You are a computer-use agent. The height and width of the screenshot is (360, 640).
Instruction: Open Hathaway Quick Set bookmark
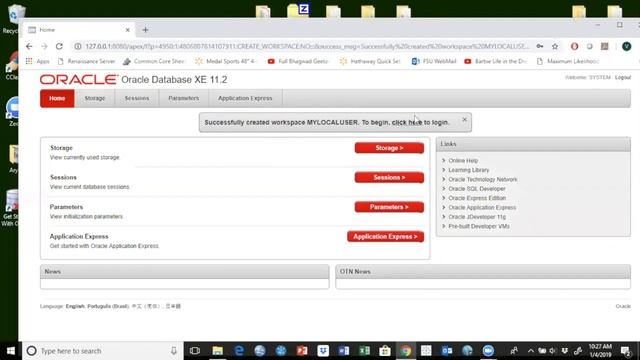370,61
